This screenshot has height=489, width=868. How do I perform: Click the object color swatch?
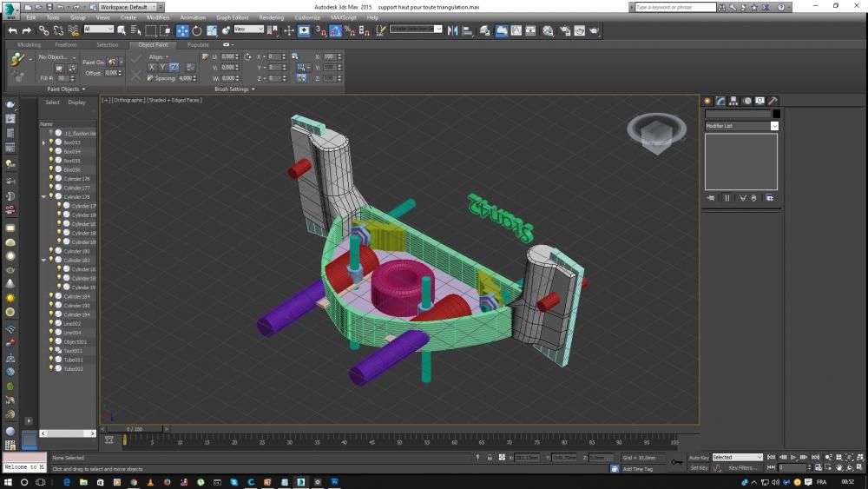point(777,114)
